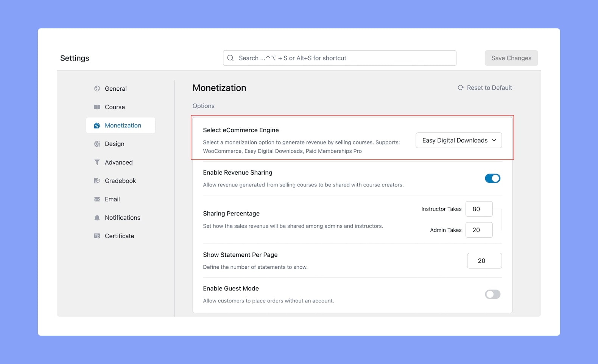Click the Options subheading
598x364 pixels.
204,106
